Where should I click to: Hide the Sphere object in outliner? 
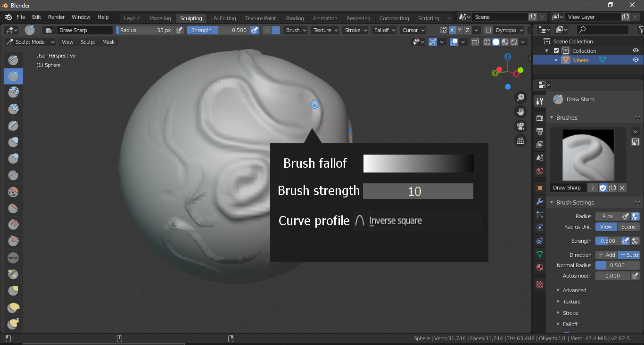pos(636,60)
